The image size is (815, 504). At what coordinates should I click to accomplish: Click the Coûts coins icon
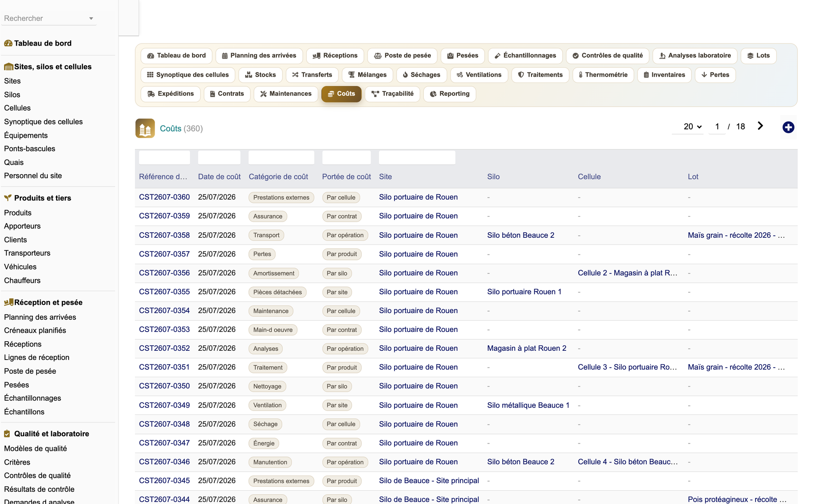click(331, 94)
